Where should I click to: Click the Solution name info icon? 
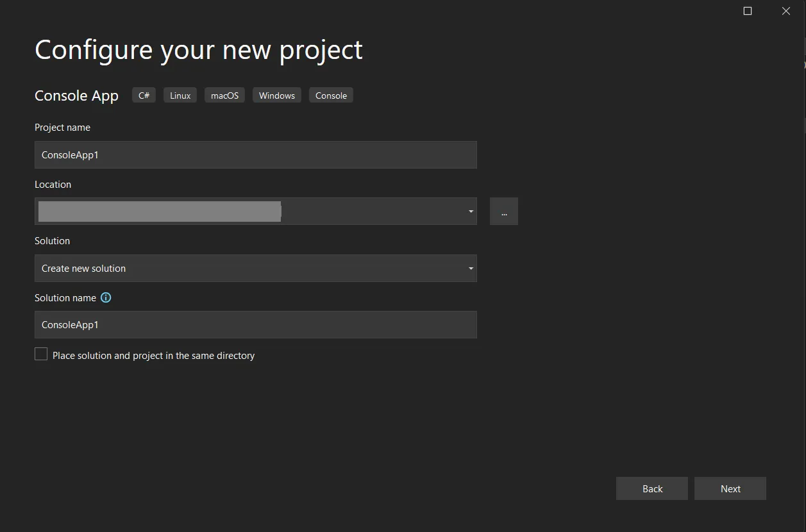click(106, 297)
